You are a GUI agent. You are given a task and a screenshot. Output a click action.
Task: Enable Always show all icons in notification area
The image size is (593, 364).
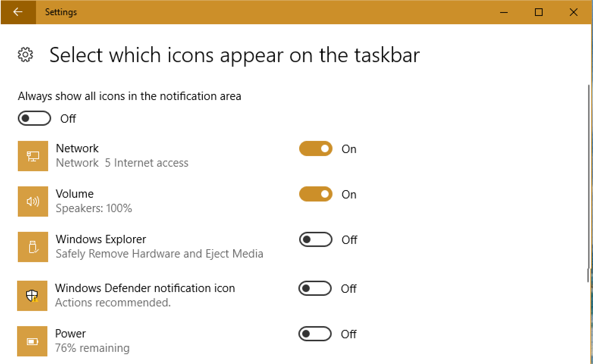coord(34,118)
